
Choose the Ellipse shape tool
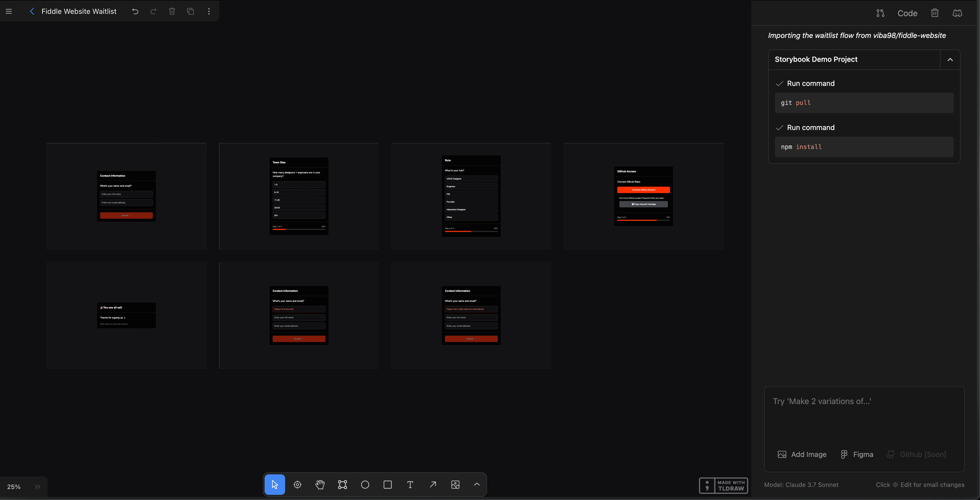(365, 484)
